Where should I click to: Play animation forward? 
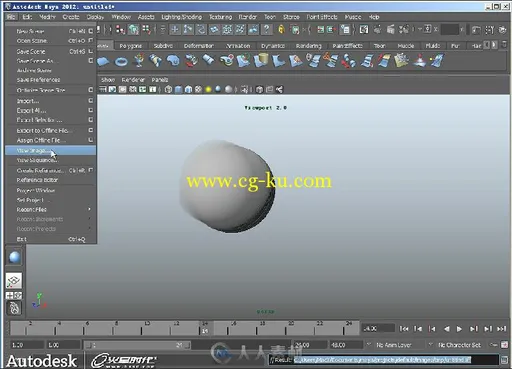pyautogui.click(x=459, y=329)
